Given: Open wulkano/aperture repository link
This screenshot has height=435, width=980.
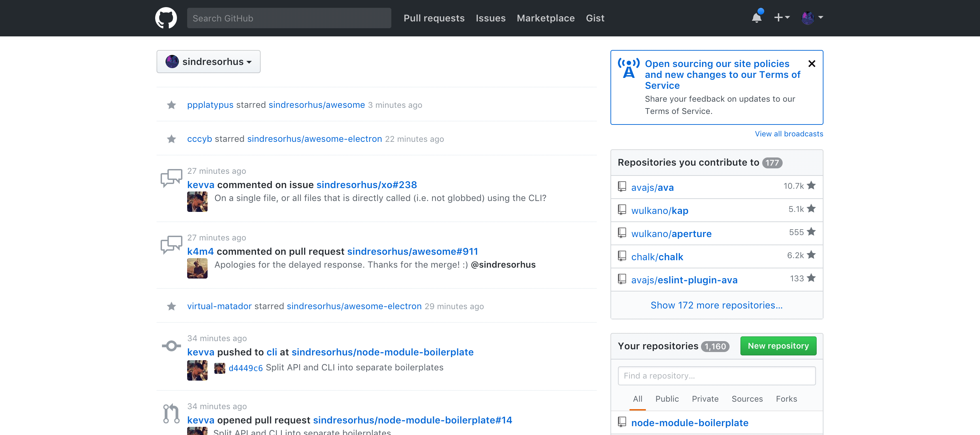Looking at the screenshot, I should (x=671, y=234).
